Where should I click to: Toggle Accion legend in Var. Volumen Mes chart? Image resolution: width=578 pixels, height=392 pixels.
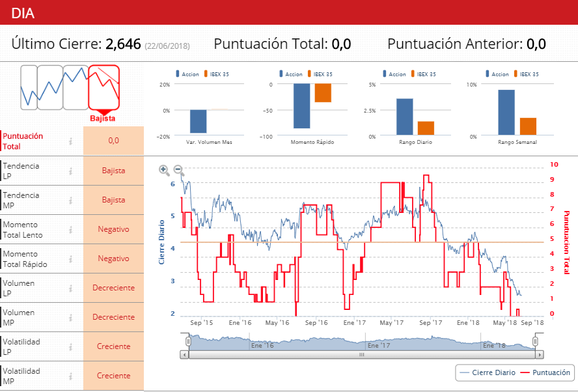187,74
